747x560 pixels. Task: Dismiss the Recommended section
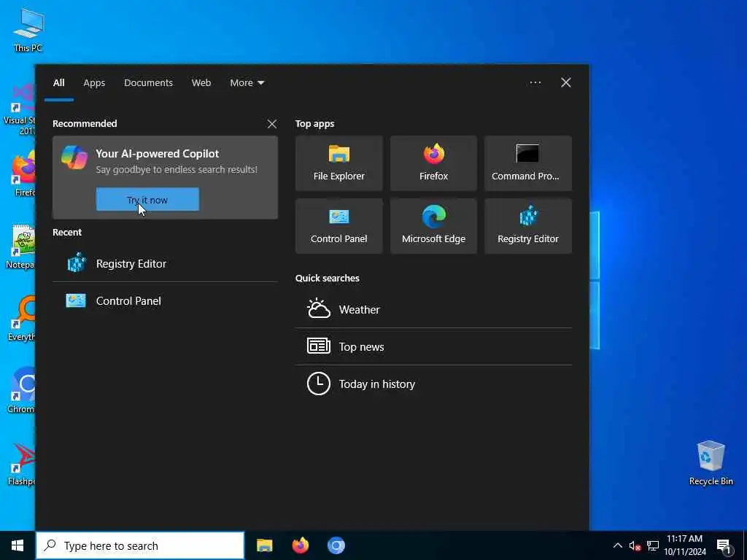(272, 124)
